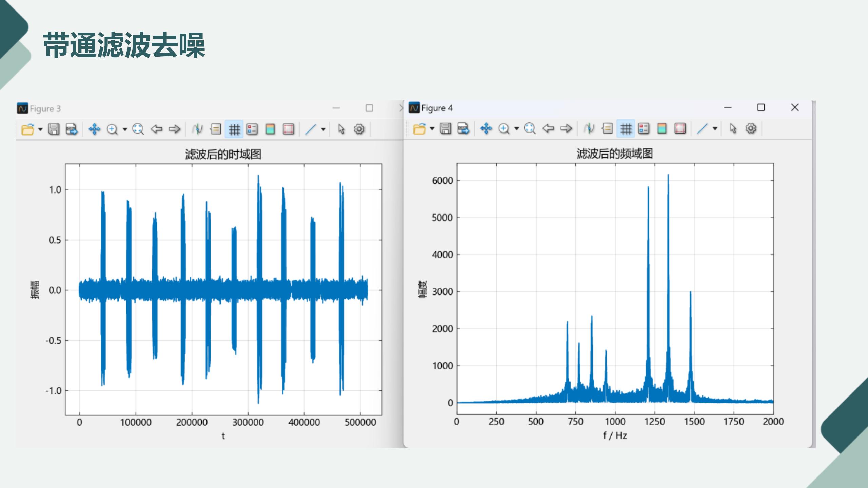
Task: Click the red dashed frame icon in Figure 4
Action: [680, 128]
